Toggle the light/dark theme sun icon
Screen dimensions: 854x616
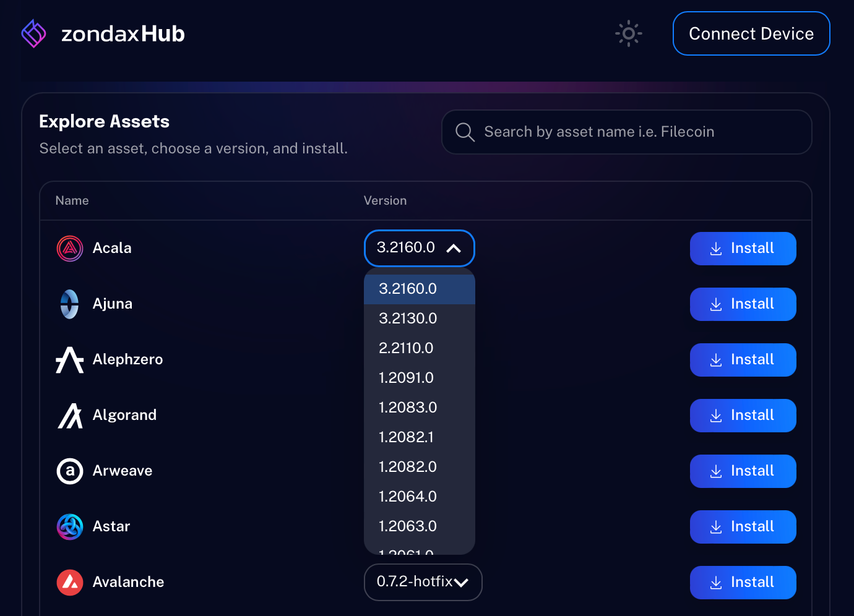[x=628, y=33]
